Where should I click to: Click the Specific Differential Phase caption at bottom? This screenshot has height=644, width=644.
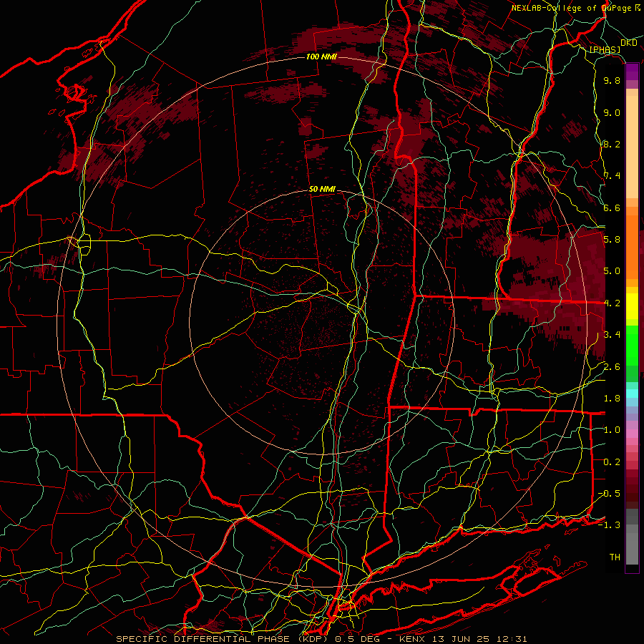pos(321,639)
